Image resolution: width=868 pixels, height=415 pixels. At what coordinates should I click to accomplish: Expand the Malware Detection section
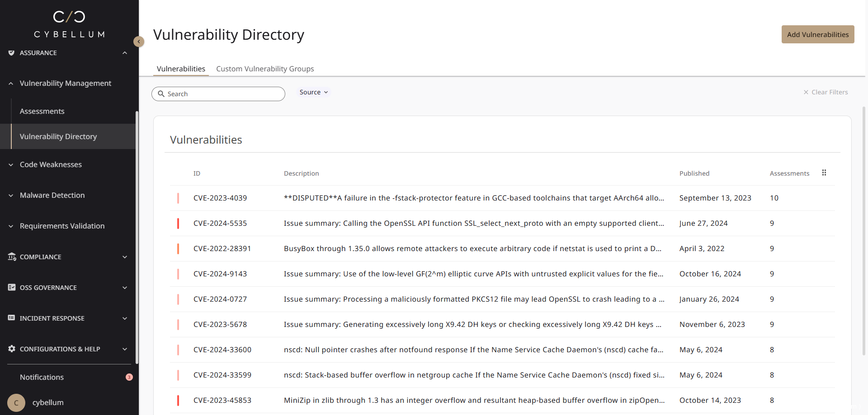pyautogui.click(x=52, y=195)
